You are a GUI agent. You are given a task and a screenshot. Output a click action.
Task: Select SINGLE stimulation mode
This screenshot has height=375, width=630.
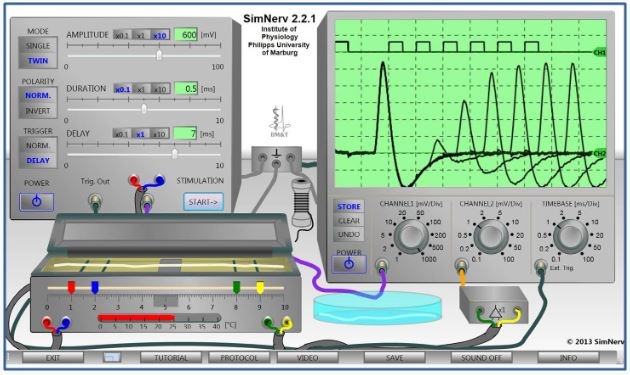tap(38, 45)
